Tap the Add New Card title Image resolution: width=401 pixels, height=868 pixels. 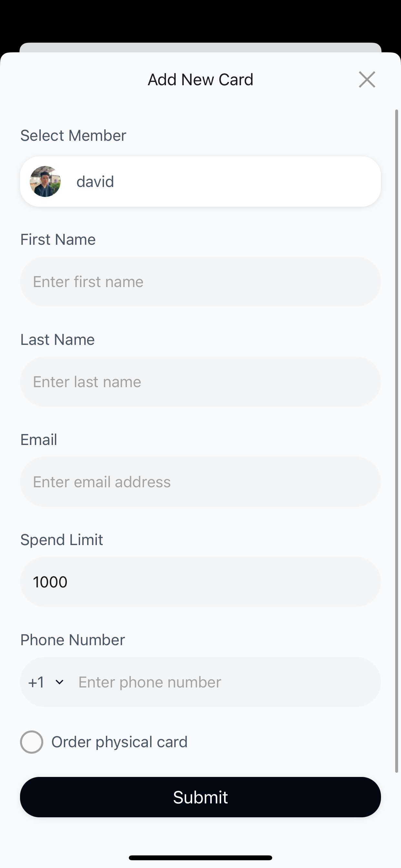(200, 79)
